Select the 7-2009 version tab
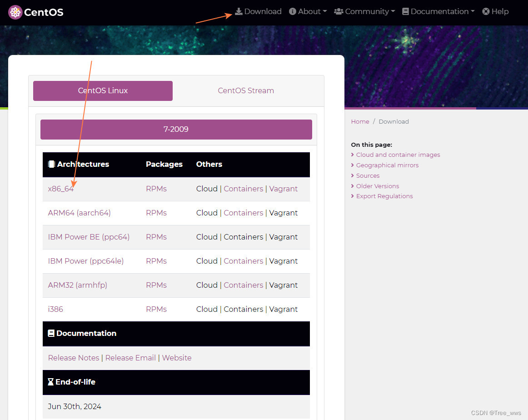 176,130
